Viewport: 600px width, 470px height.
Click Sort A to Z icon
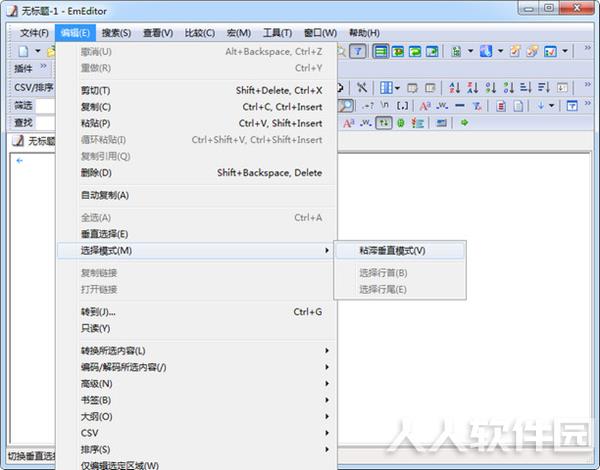pos(455,88)
